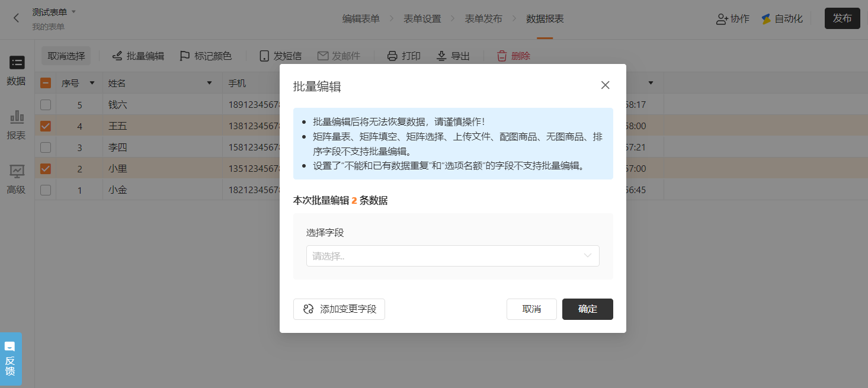Viewport: 868px width, 388px height.
Task: Click the name cell 小金
Action: [117, 190]
